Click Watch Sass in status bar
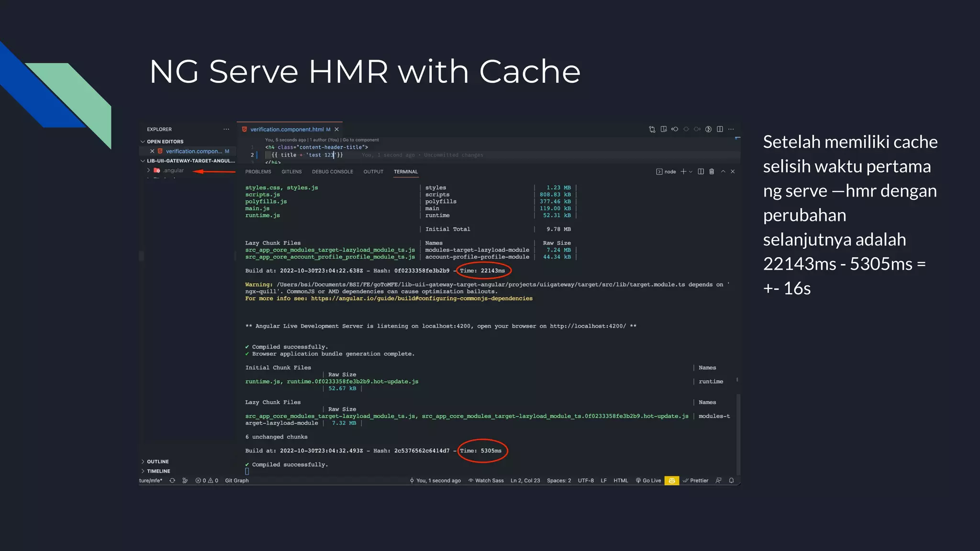This screenshot has width=980, height=551. click(486, 481)
